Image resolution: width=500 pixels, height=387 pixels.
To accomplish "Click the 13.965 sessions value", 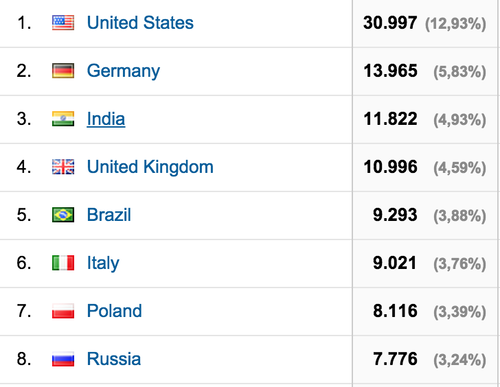I will pyautogui.click(x=390, y=71).
